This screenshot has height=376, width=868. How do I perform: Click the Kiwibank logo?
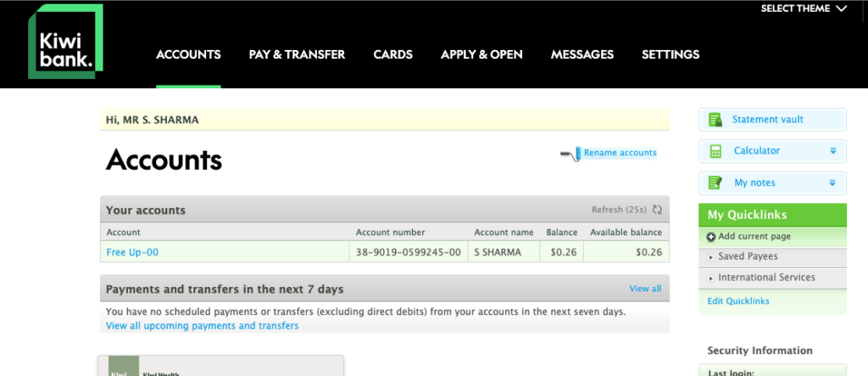pos(66,42)
